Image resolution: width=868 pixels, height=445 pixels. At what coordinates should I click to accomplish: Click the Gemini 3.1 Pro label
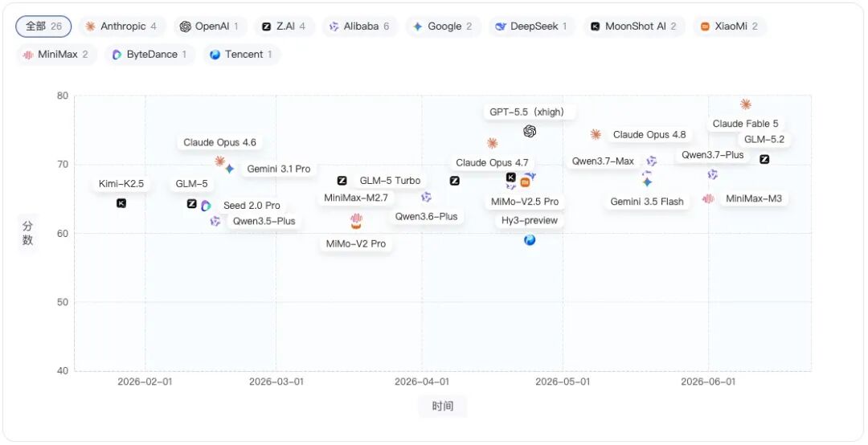[278, 169]
